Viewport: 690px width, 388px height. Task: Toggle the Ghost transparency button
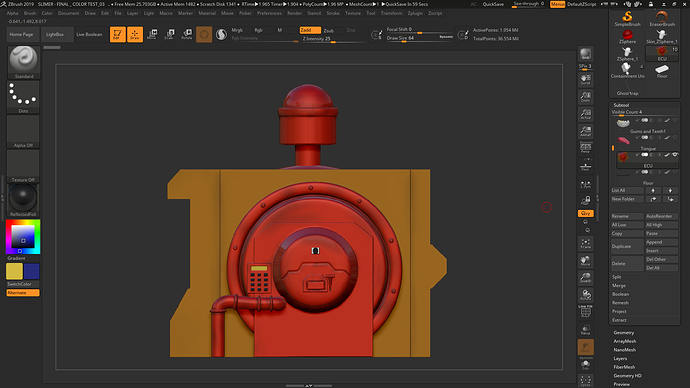(585, 347)
